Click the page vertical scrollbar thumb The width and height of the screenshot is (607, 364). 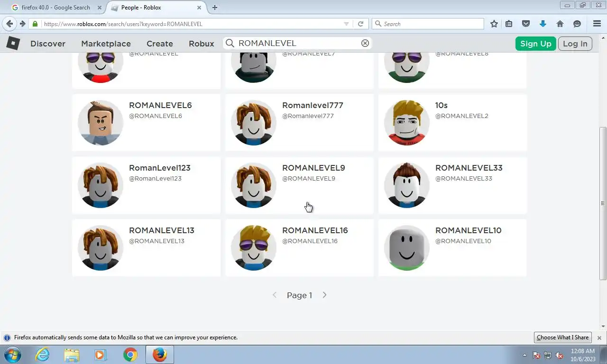(x=603, y=203)
